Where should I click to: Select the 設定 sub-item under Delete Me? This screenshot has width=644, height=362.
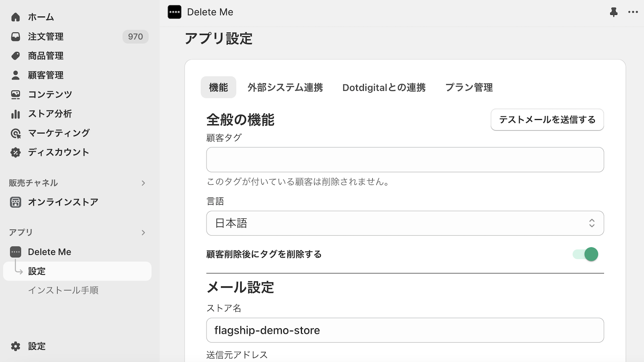point(77,271)
